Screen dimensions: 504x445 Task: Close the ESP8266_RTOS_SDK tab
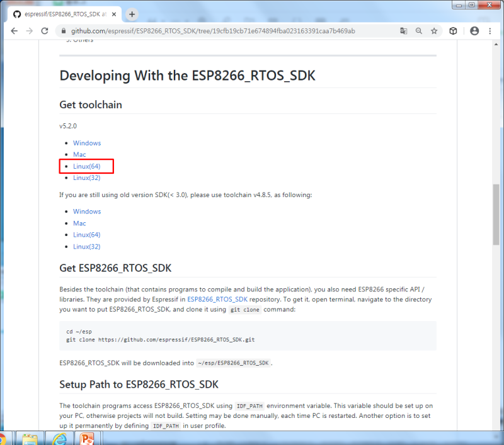coord(114,14)
